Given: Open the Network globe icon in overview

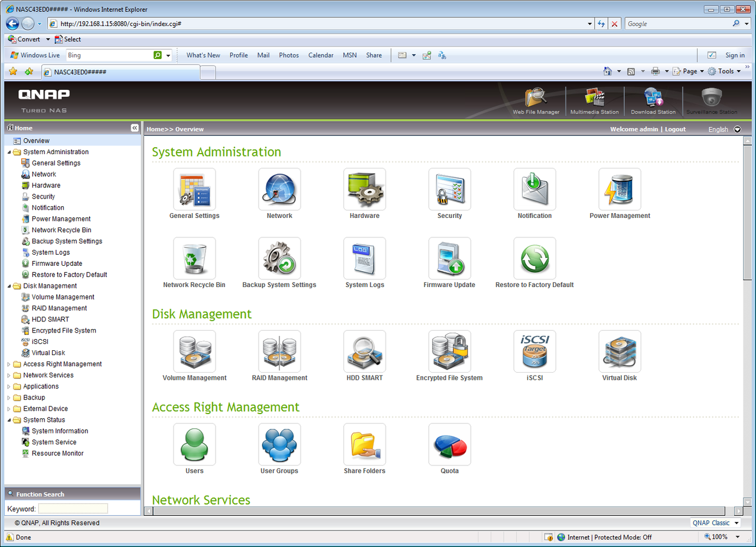Looking at the screenshot, I should (x=279, y=190).
